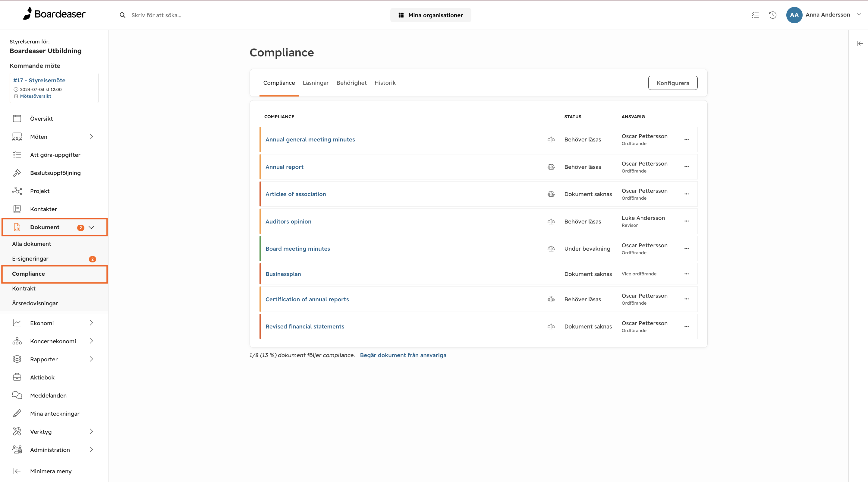This screenshot has height=482, width=868.
Task: Select the Compliance tab
Action: 279,83
